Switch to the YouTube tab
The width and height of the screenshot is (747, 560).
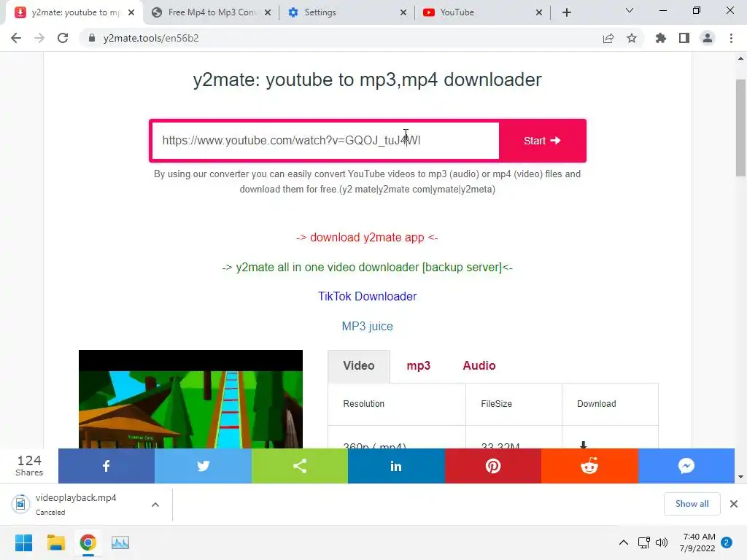point(483,12)
